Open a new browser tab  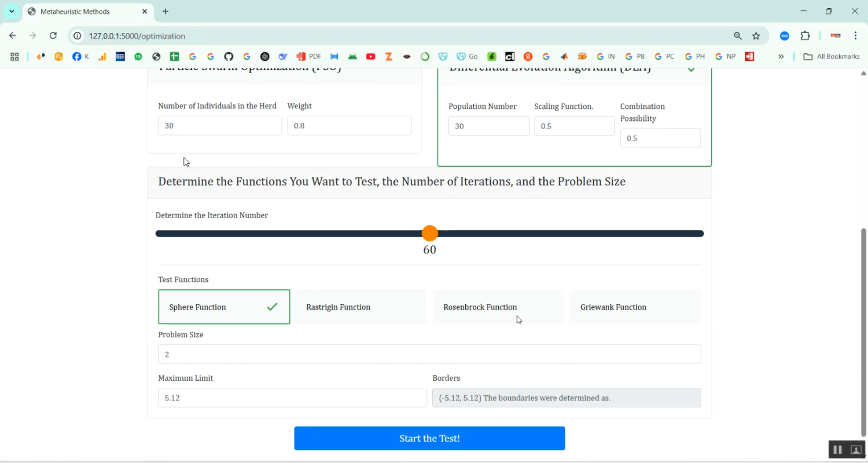[x=165, y=12]
